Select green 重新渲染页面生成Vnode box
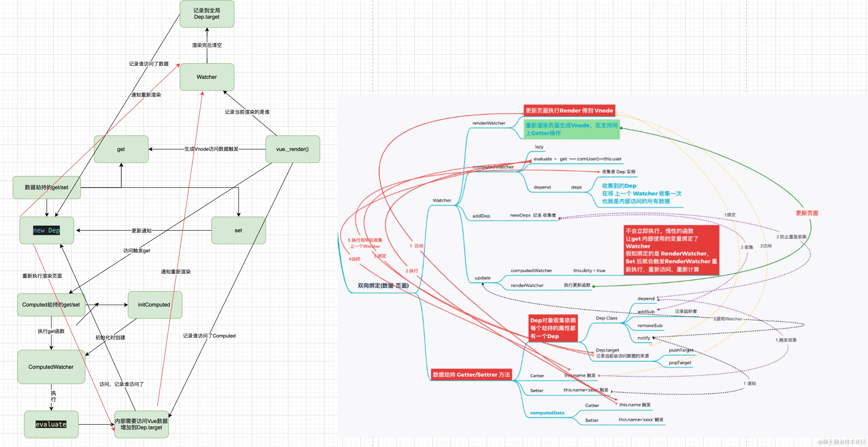This screenshot has width=868, height=447. click(572, 129)
